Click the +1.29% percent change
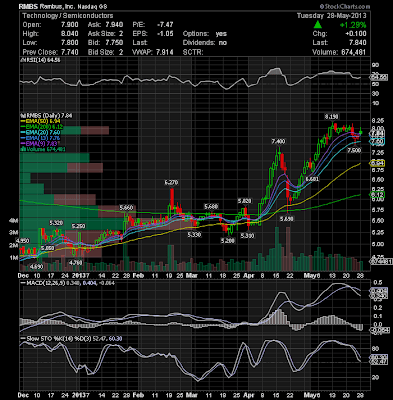This screenshot has height=400, width=393. click(x=353, y=25)
